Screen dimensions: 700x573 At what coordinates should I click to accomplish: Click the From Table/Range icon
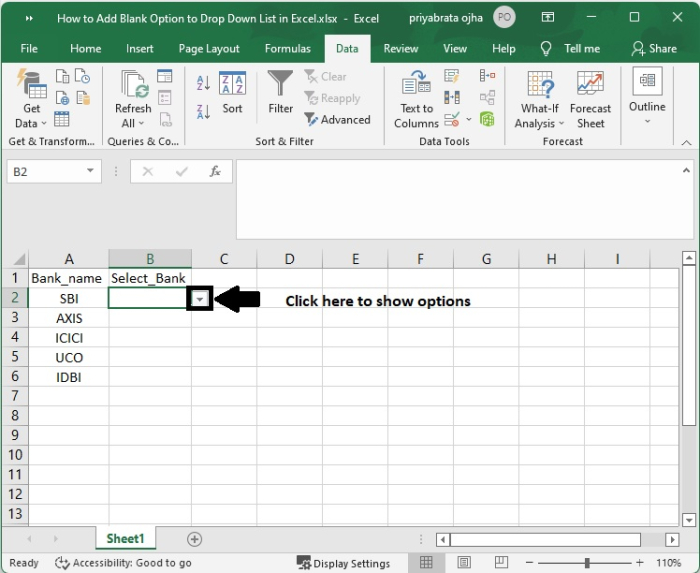click(x=62, y=119)
